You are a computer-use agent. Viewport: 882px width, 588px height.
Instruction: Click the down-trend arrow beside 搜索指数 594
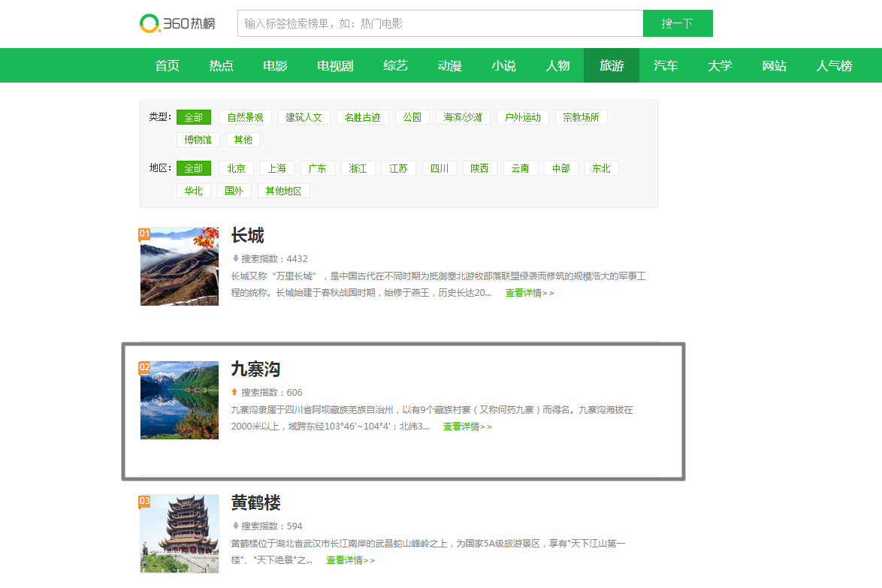[236, 526]
